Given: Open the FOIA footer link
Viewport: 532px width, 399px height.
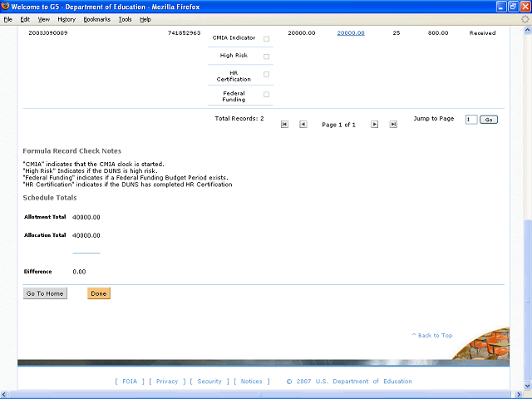Looking at the screenshot, I should tap(130, 382).
